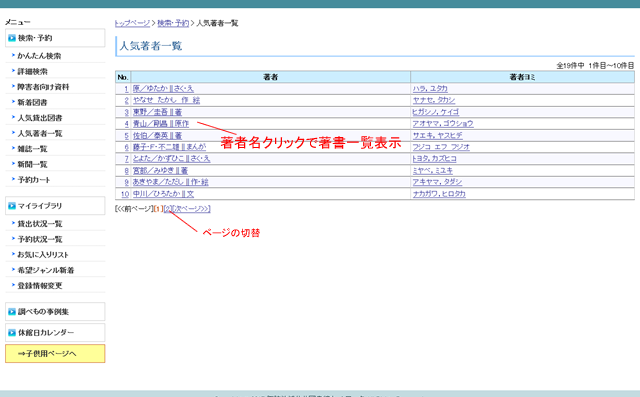Click the 子供用ページへ yellow button

tap(55, 354)
